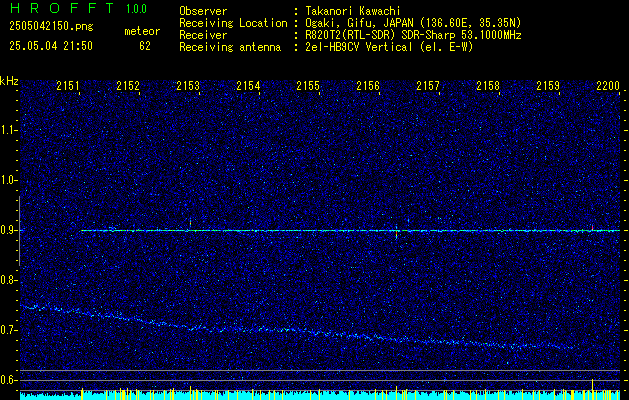The width and height of the screenshot is (629, 400).
Task: Click the HROFFT program title text
Action: (61, 8)
